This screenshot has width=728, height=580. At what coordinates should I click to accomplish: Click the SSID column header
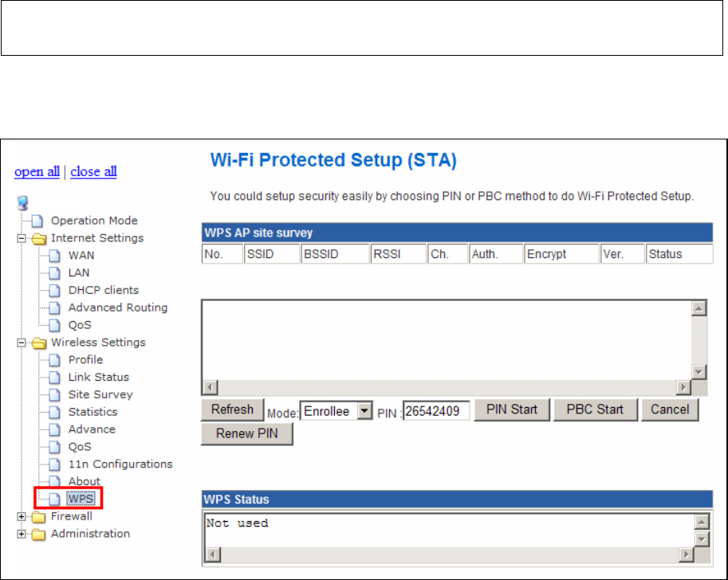pyautogui.click(x=272, y=254)
